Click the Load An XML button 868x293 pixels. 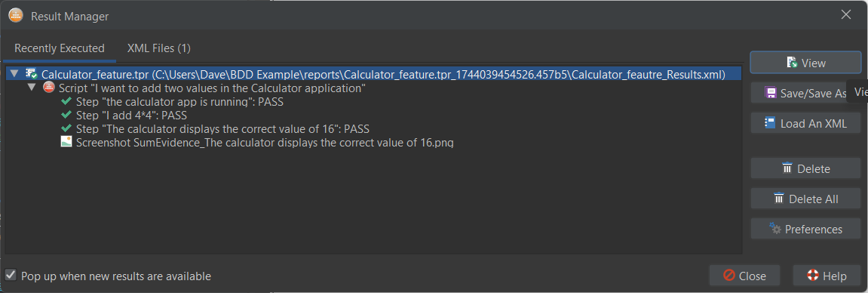tap(805, 123)
